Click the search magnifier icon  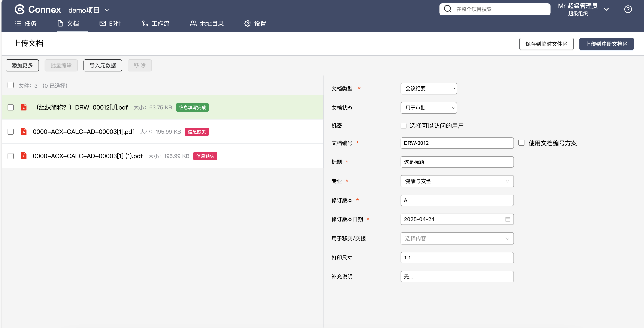point(448,9)
